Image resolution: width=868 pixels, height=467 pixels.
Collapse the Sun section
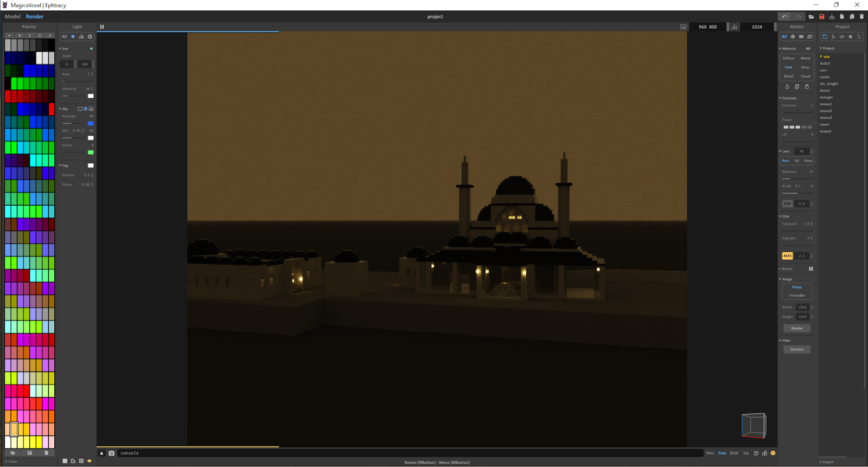[x=60, y=49]
